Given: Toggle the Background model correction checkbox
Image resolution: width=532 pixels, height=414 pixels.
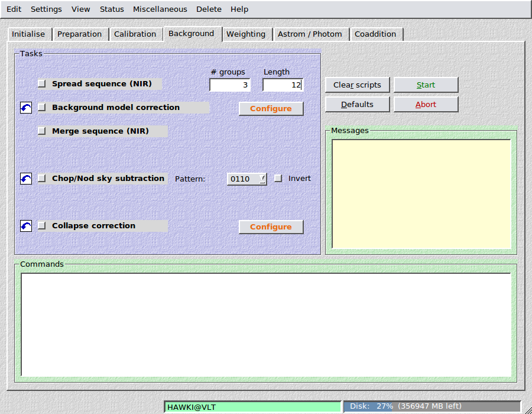Looking at the screenshot, I should point(42,108).
